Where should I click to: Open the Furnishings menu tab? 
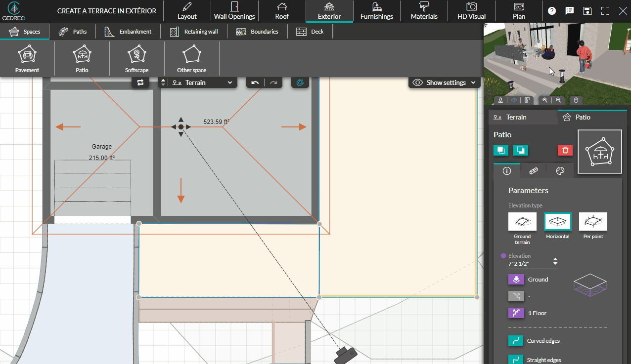point(376,11)
